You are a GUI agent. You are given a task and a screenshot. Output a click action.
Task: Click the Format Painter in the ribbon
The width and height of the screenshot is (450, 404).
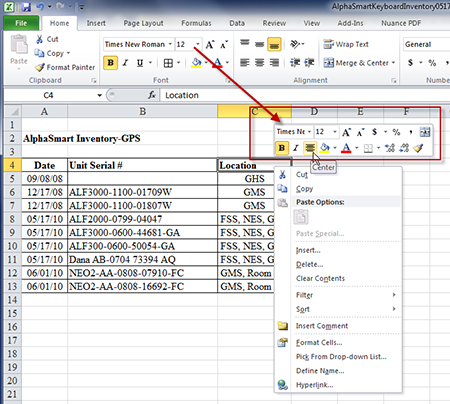point(65,67)
